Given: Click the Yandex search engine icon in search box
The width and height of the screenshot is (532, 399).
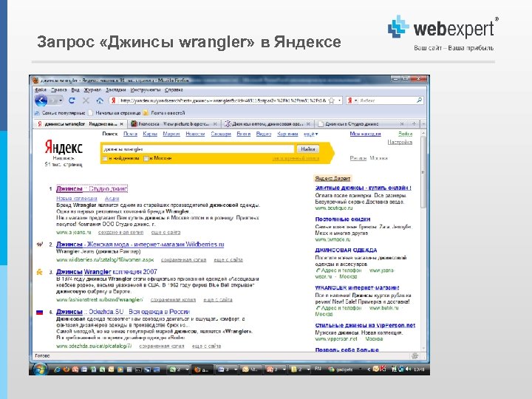Looking at the screenshot, I should [349, 100].
